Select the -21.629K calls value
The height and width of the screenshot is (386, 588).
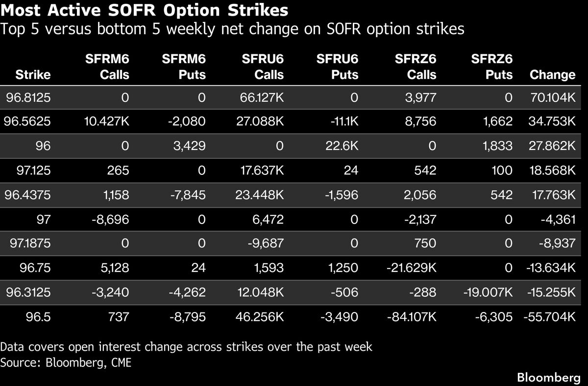coord(411,268)
